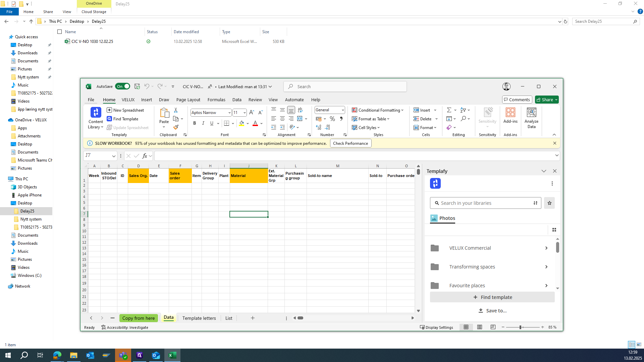Open the Formulas ribbon tab
This screenshot has width=644, height=362.
(x=216, y=100)
